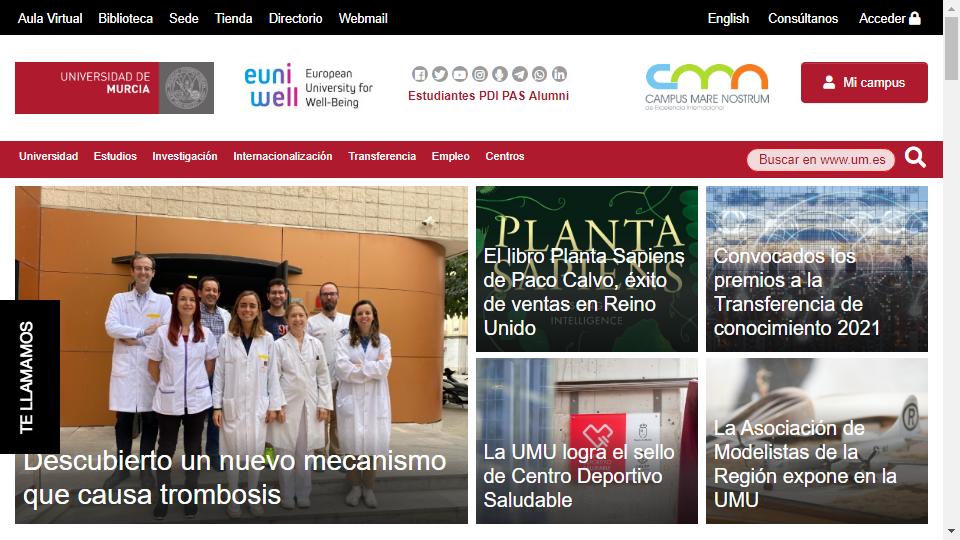Select the Estudiantes profile link
The height and width of the screenshot is (540, 960).
tap(441, 96)
